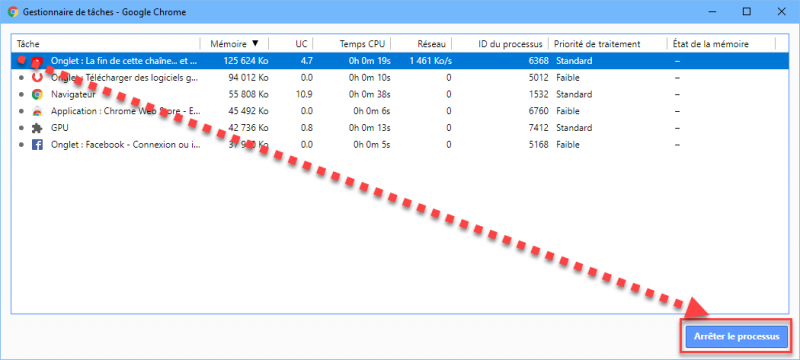
Task: Click Faible priority of process 5012
Action: [x=568, y=78]
